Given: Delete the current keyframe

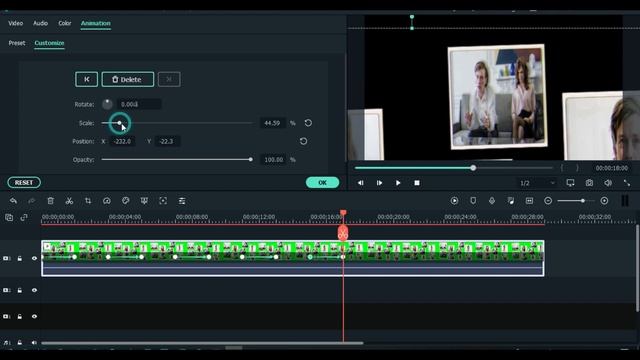Looking at the screenshot, I should (128, 79).
